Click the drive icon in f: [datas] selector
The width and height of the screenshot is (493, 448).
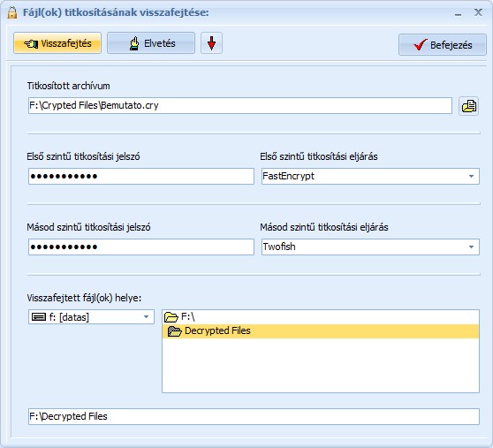click(x=39, y=317)
